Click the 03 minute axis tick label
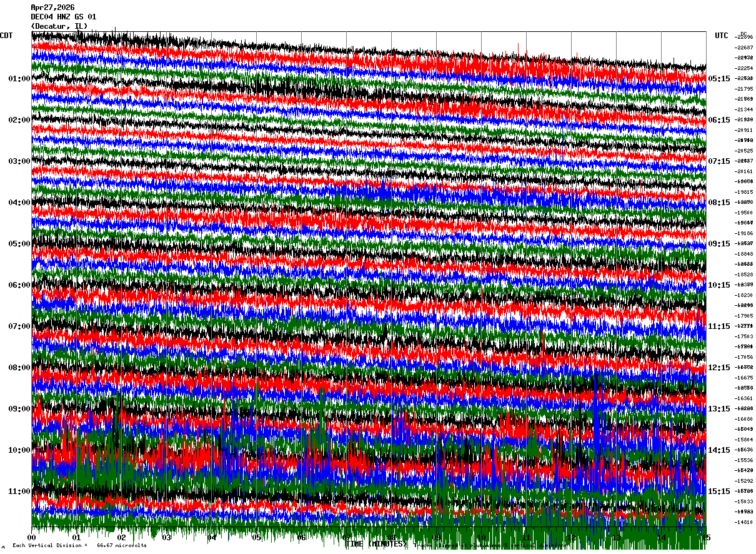 coord(167,537)
